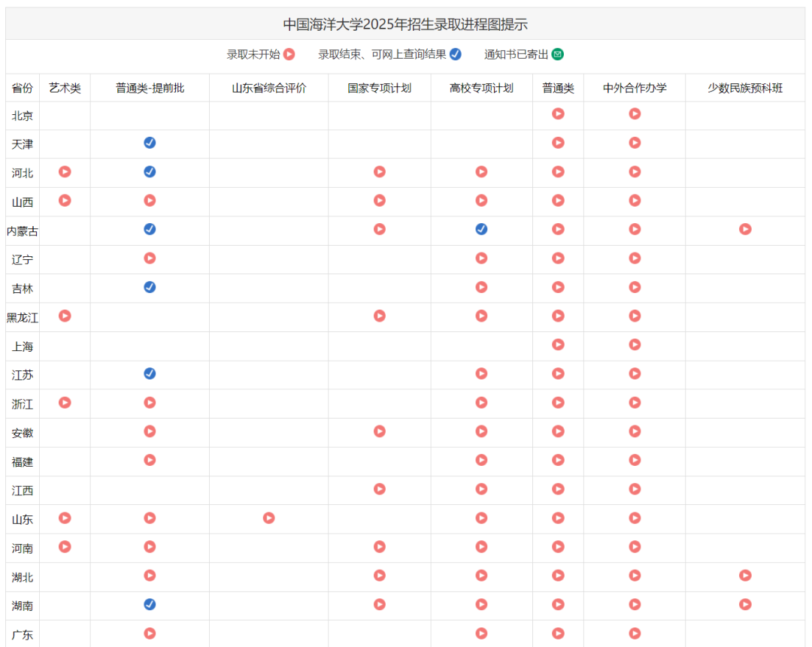
Task: Click the 江西 row label
Action: pyautogui.click(x=23, y=491)
